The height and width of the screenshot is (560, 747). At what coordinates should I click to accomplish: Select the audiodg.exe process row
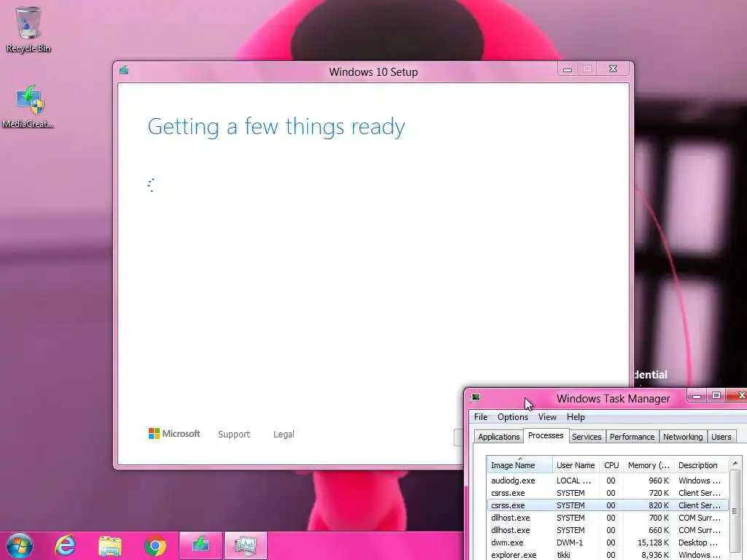point(608,481)
